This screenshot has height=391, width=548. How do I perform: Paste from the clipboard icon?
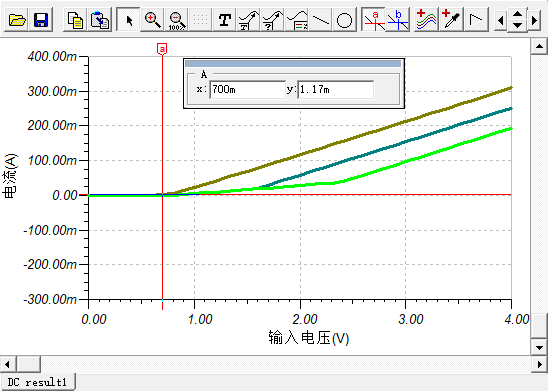(100, 20)
